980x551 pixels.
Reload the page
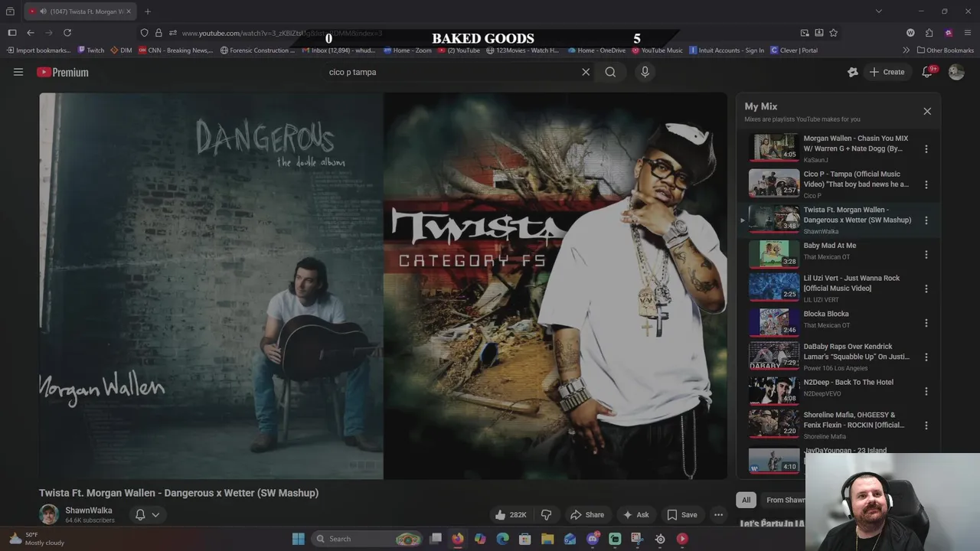[x=67, y=33]
